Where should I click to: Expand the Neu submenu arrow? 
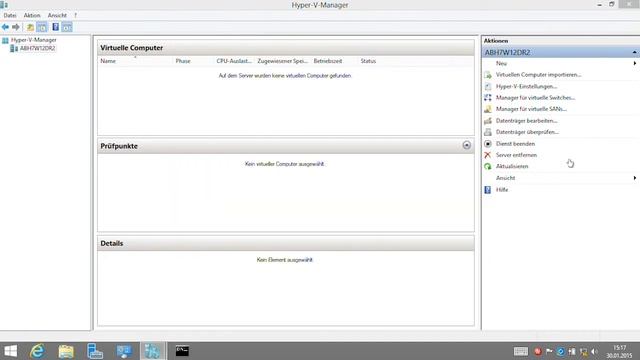[635, 63]
